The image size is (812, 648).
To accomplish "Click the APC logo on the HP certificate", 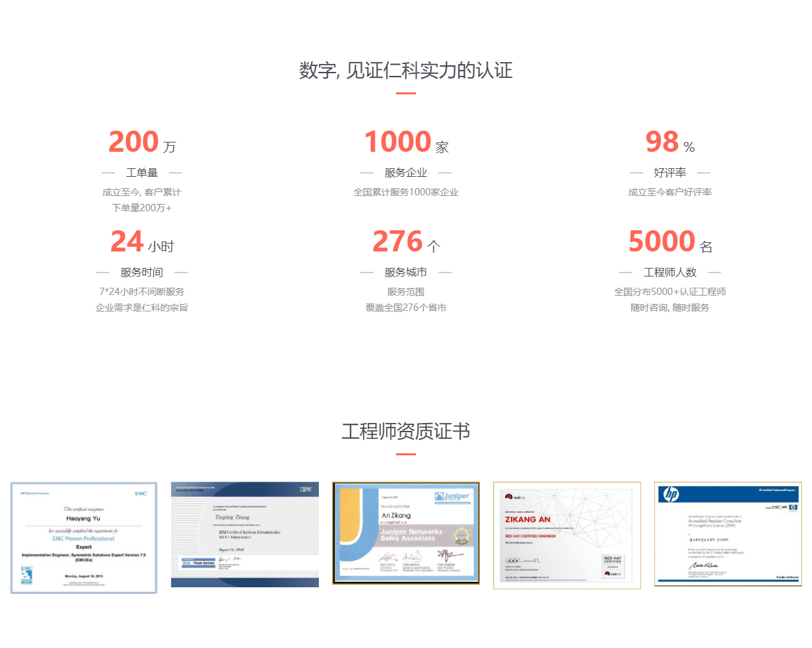I will coord(784,506).
